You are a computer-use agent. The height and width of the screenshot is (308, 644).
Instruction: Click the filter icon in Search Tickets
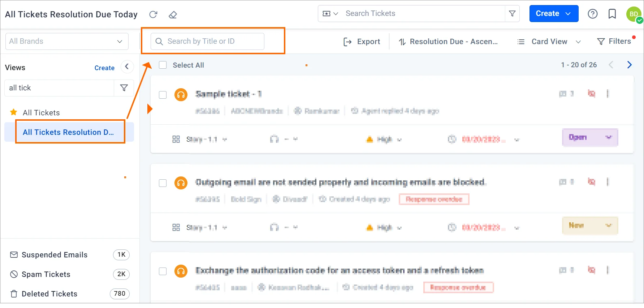pos(512,14)
